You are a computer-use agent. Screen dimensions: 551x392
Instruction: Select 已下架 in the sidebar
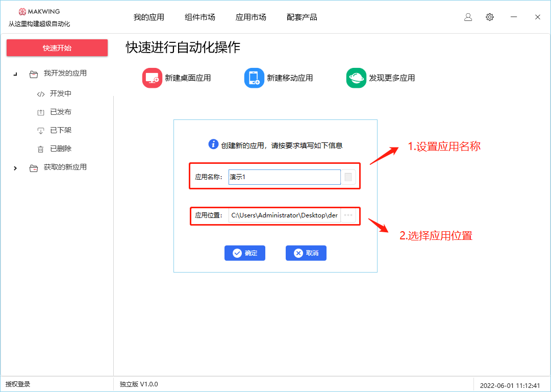pos(60,131)
